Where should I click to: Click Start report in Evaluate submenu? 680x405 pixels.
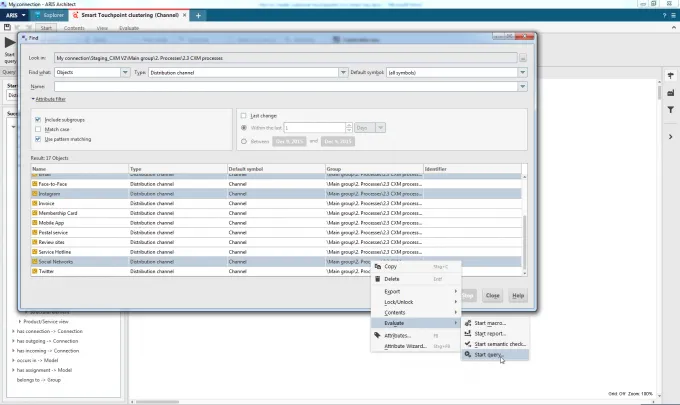[495, 334]
